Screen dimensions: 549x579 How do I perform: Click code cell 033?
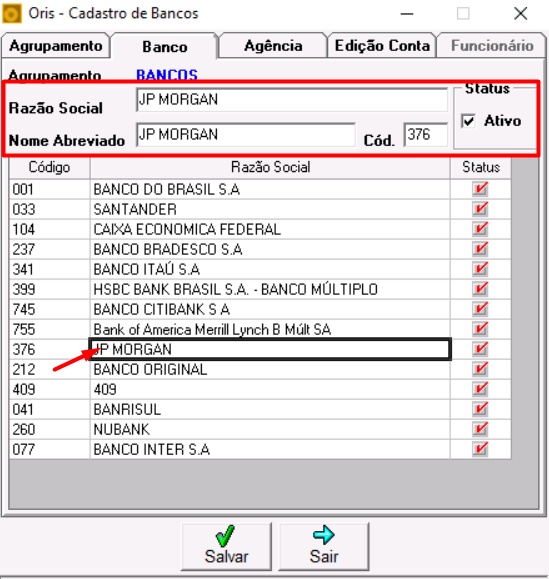49,209
